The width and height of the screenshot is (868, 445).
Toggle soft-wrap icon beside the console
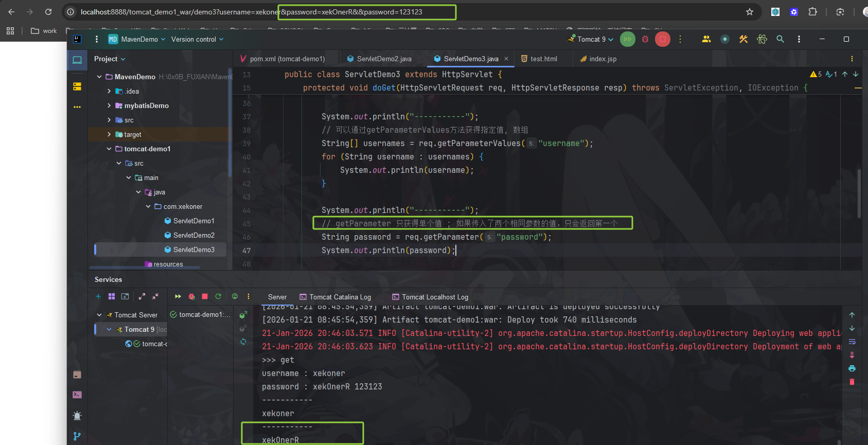pos(852,342)
